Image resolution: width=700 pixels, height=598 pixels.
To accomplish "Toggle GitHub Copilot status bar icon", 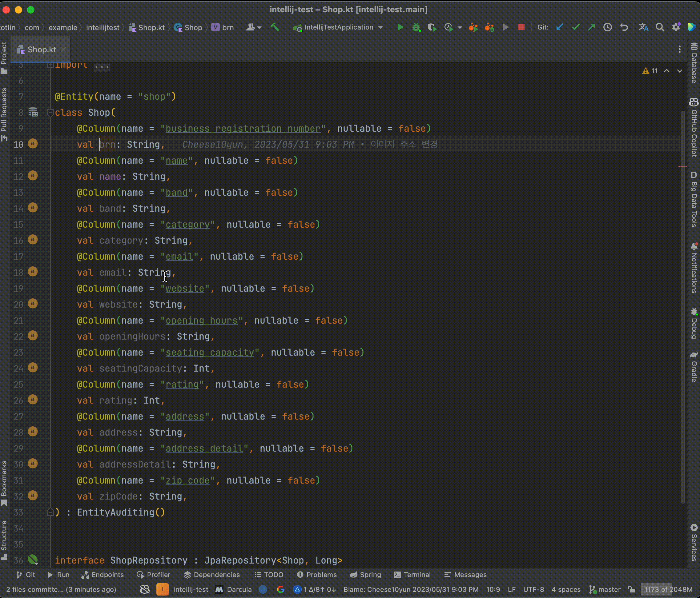I will (x=145, y=589).
